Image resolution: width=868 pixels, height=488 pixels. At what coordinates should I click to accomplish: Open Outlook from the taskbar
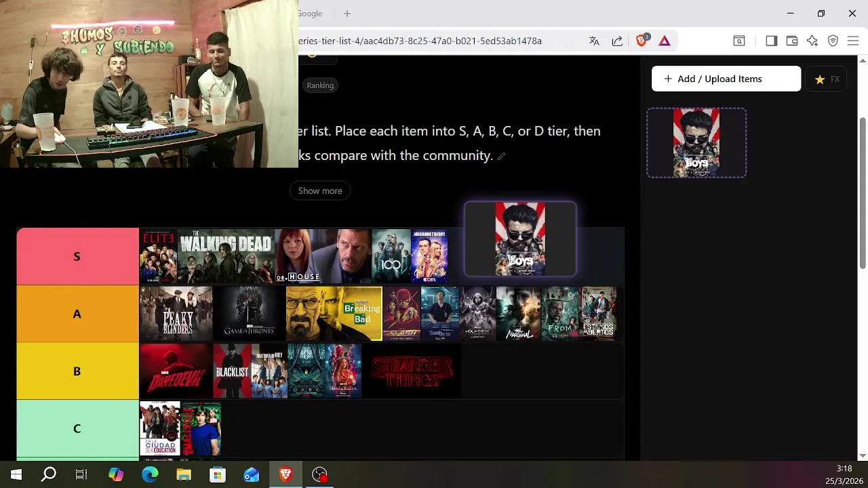pos(252,474)
